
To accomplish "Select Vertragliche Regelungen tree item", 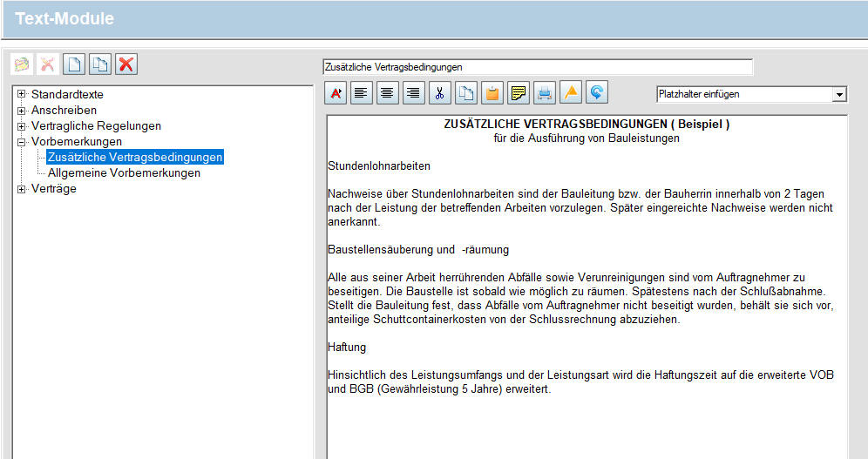I will (x=96, y=126).
